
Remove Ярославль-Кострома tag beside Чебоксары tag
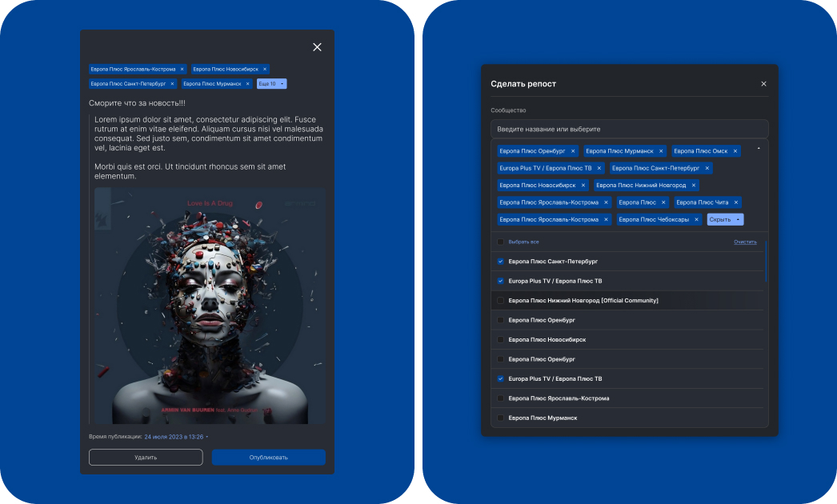click(x=606, y=219)
